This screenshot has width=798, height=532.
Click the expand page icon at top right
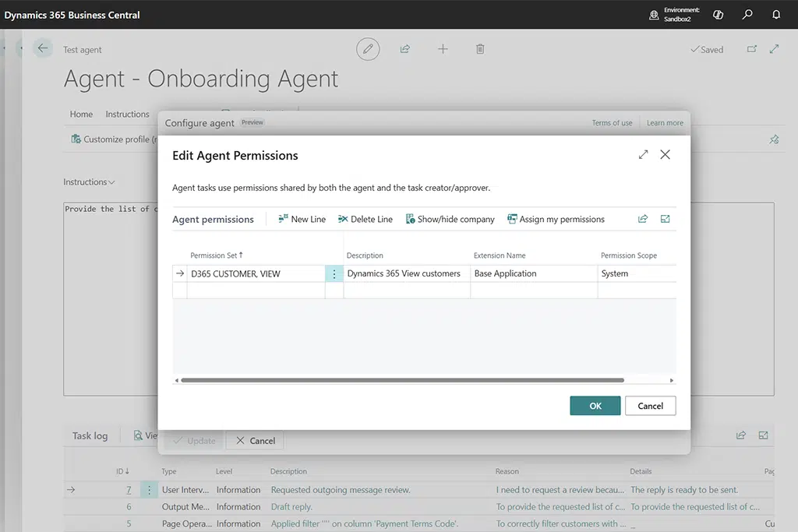click(774, 49)
